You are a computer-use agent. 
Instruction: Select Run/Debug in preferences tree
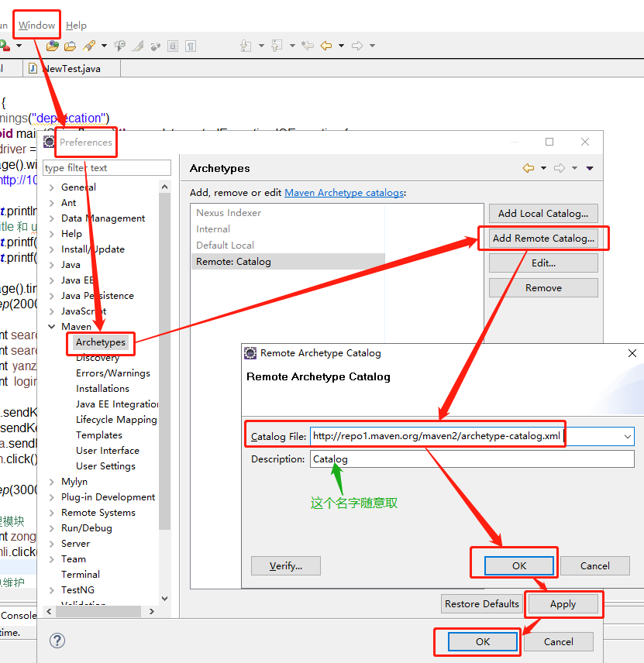86,528
